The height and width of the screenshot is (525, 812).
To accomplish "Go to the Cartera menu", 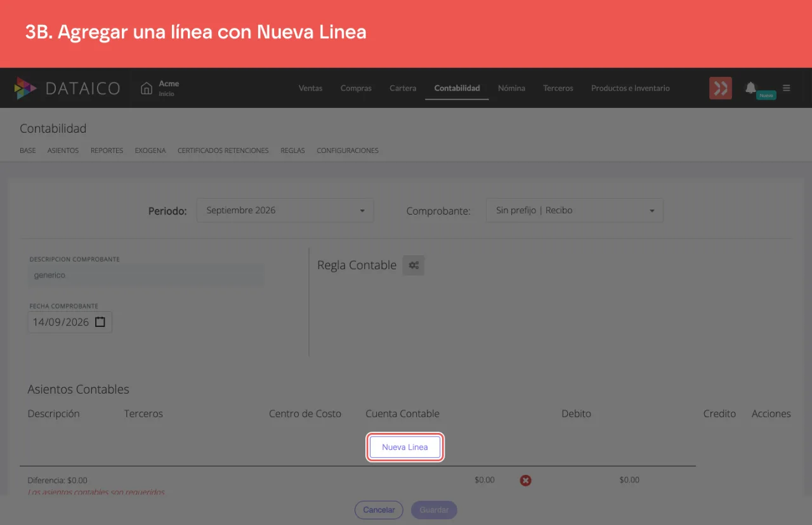I will [x=403, y=88].
